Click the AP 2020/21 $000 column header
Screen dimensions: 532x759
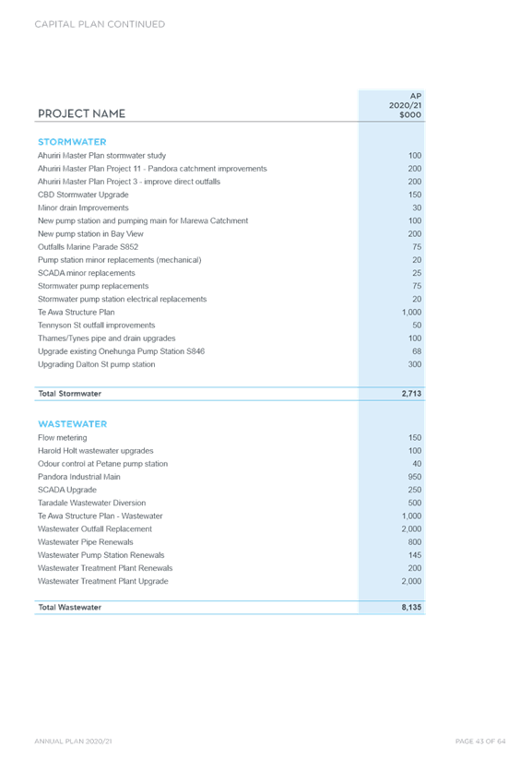[x=405, y=105]
